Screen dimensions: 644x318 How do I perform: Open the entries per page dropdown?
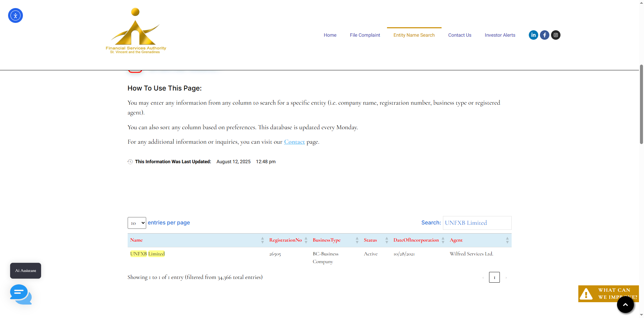pos(137,223)
